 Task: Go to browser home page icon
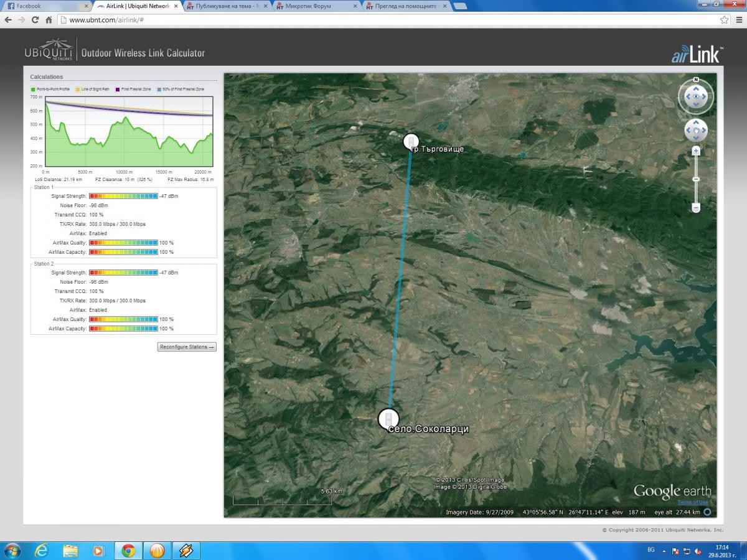(x=49, y=20)
